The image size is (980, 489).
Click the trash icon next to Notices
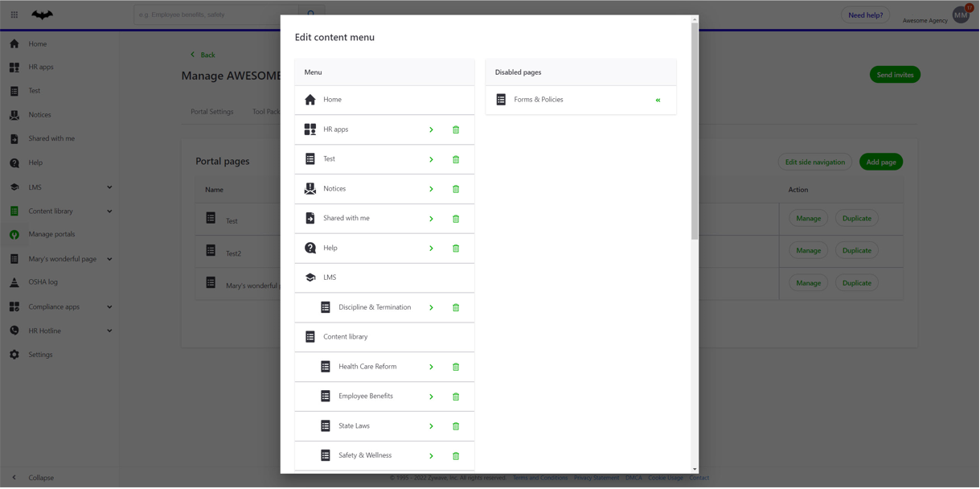tap(456, 188)
